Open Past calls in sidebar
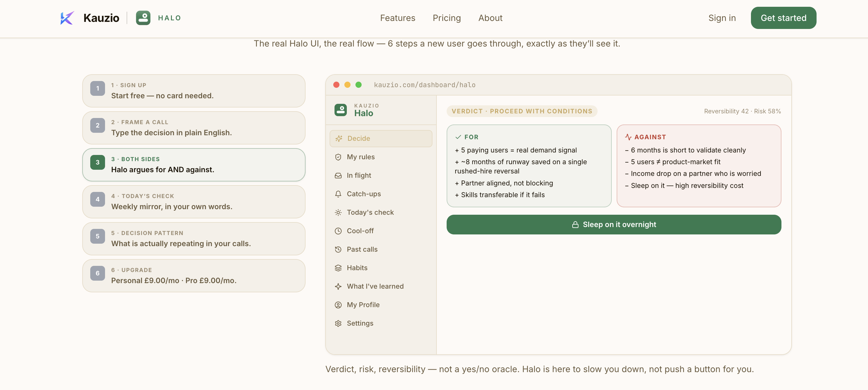The height and width of the screenshot is (390, 868). [381, 250]
